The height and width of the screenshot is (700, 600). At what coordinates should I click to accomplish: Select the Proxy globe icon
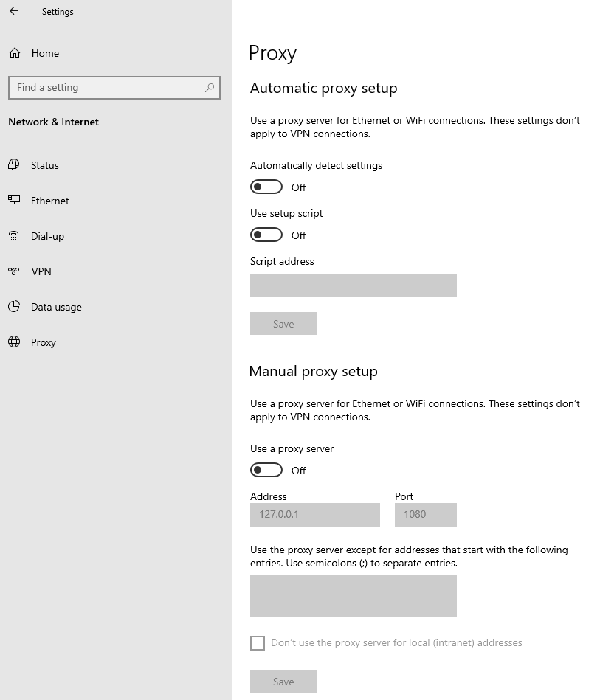(x=14, y=342)
